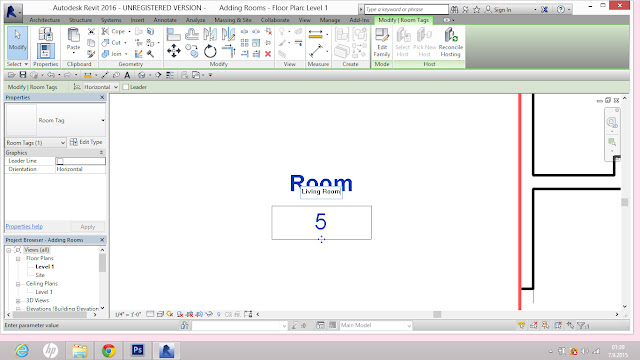The height and width of the screenshot is (360, 640).
Task: Select the Trim/Extend to Corner tool
Action: (x=229, y=51)
